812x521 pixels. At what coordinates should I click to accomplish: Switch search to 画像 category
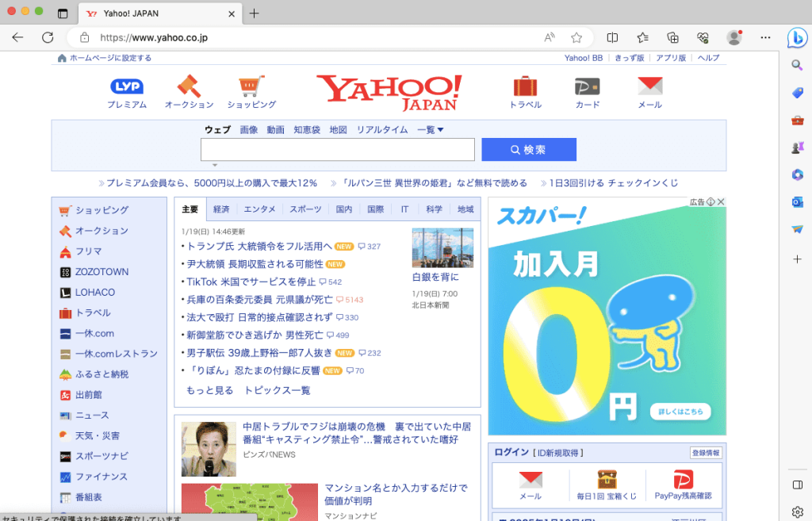248,129
